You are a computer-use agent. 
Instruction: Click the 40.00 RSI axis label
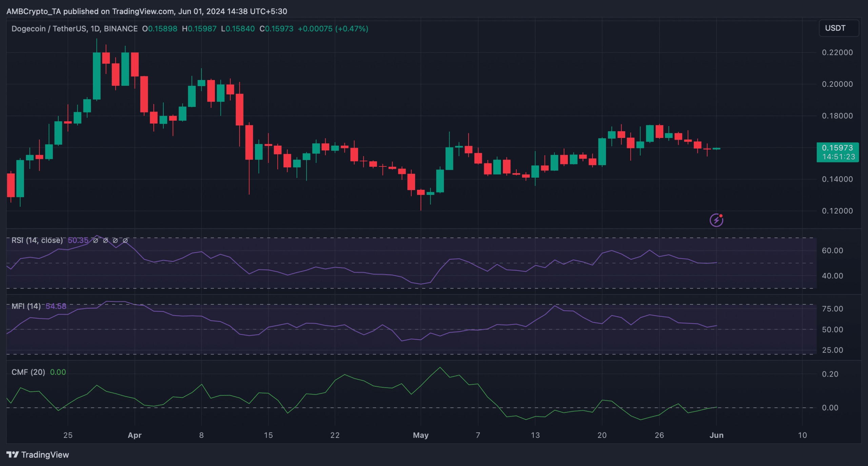point(832,276)
